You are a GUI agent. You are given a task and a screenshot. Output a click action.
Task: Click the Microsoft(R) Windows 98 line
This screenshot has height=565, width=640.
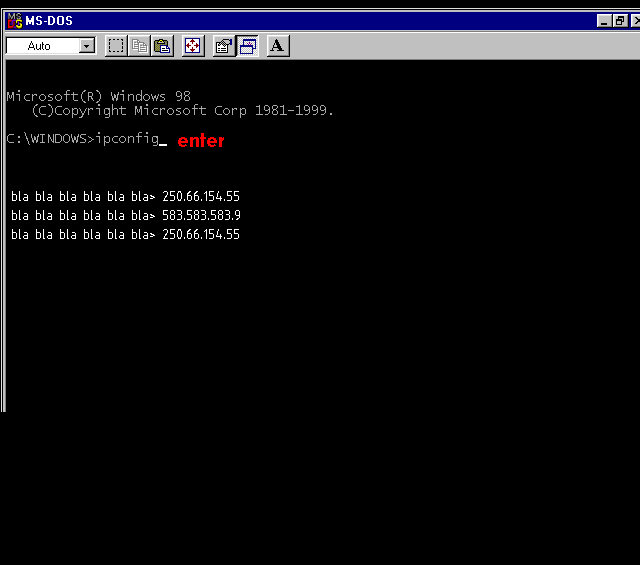pos(98,96)
